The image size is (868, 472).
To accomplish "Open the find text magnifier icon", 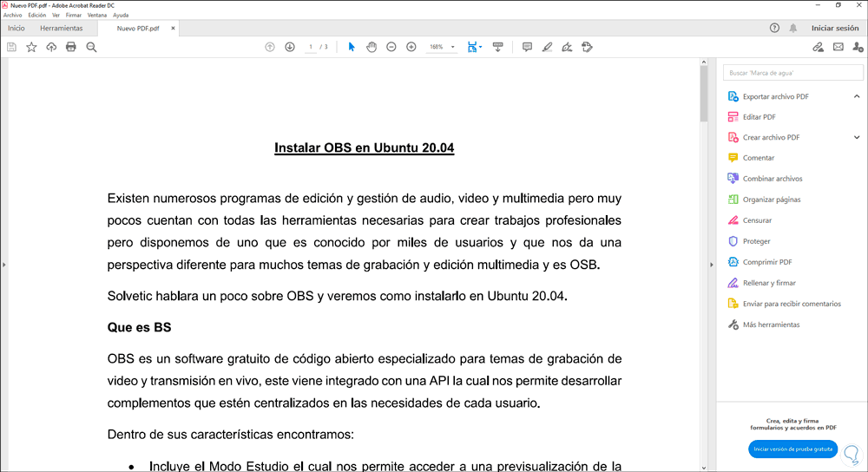I will pos(91,47).
